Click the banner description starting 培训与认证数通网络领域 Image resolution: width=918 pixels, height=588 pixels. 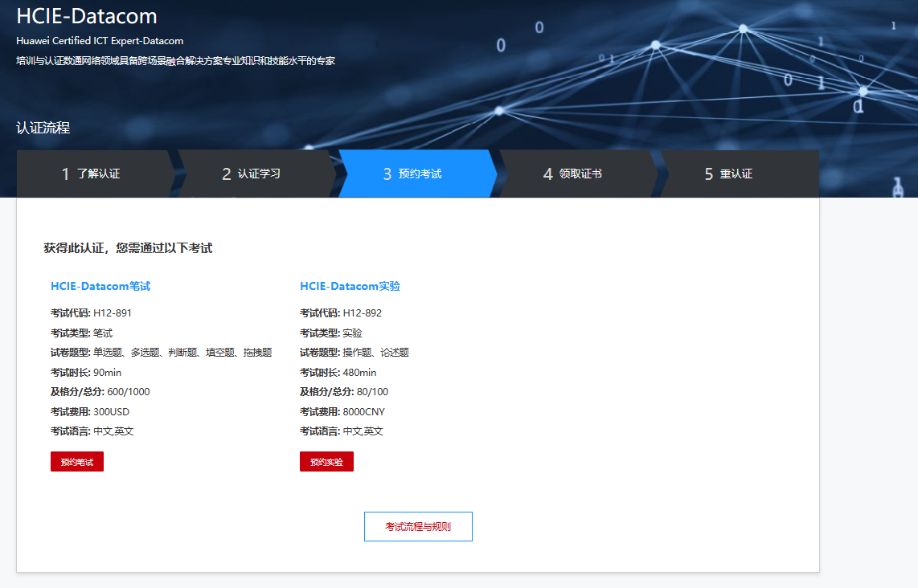tap(175, 61)
